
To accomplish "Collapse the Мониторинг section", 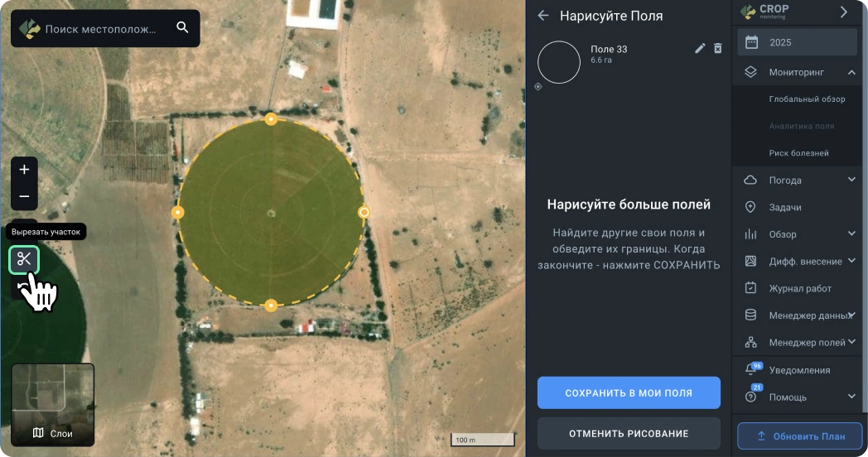I will pyautogui.click(x=851, y=72).
